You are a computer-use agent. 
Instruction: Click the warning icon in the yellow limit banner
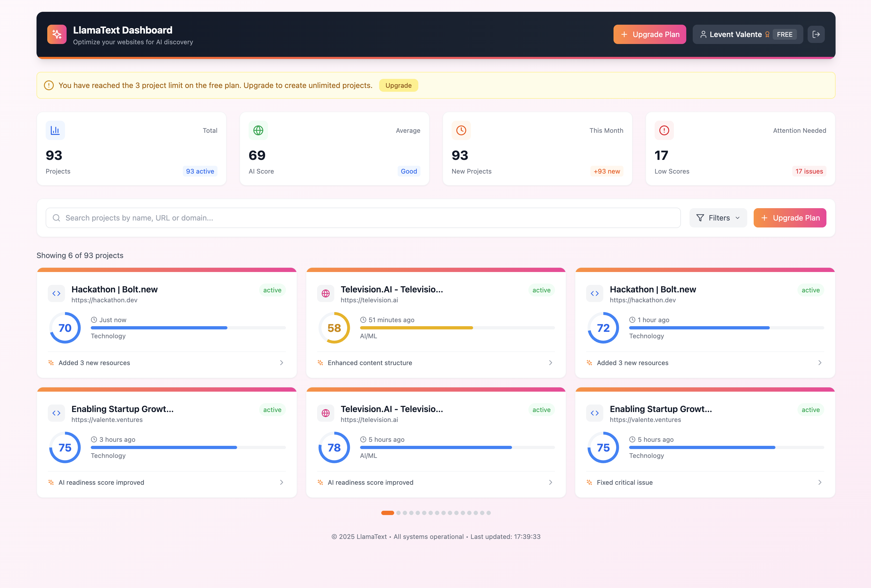(49, 85)
